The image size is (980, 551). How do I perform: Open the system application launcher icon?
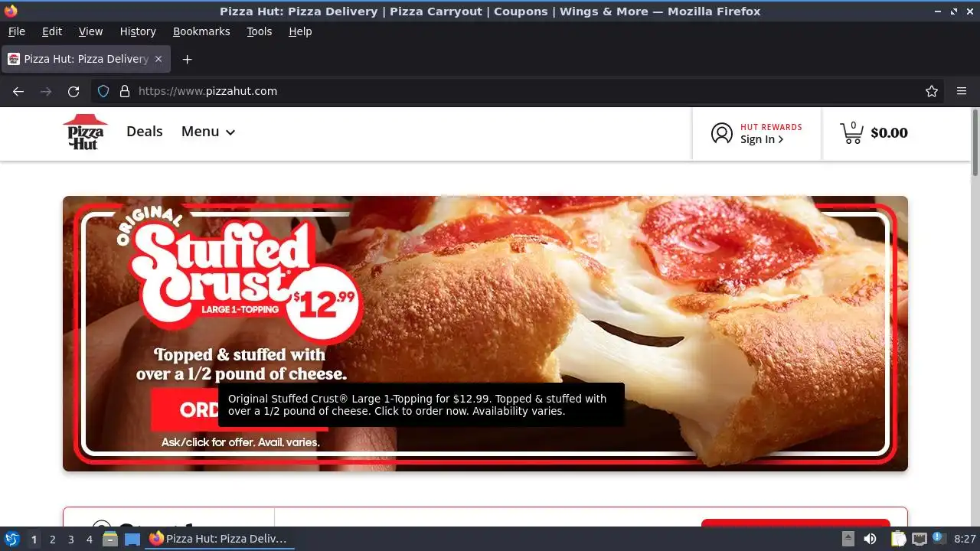pos(11,539)
